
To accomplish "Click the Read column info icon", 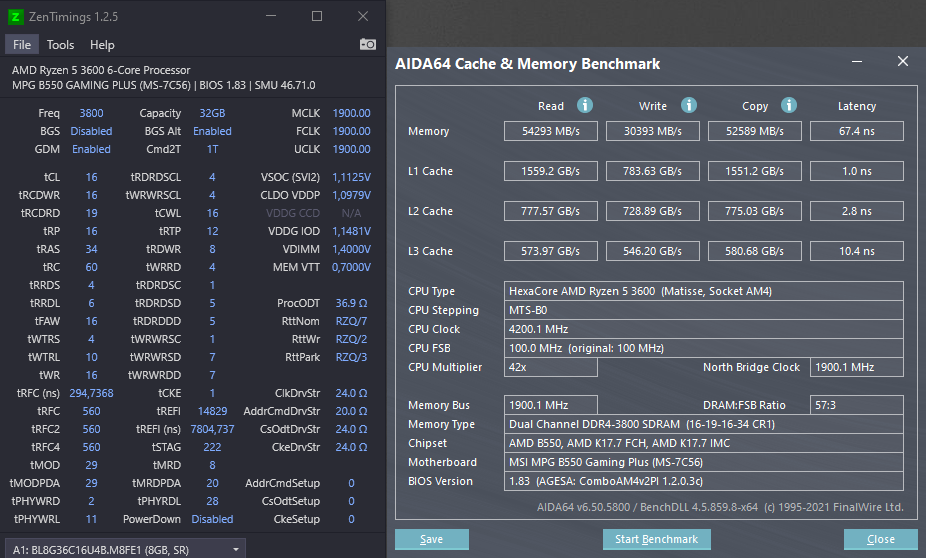I will [585, 105].
